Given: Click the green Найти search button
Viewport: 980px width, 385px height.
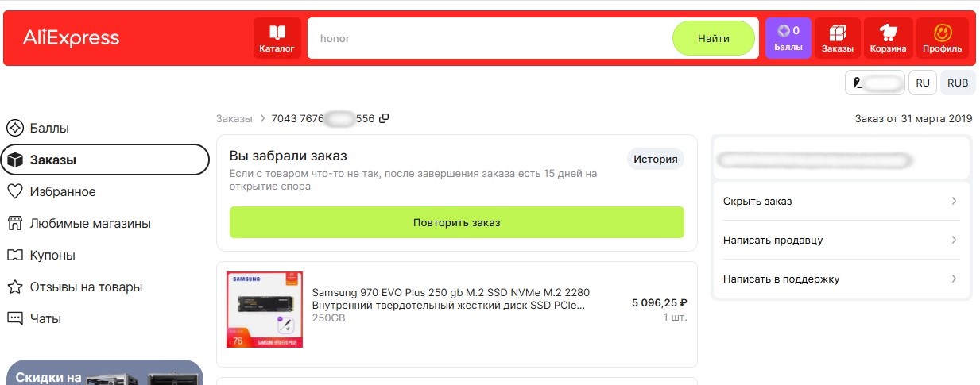Looking at the screenshot, I should pos(714,38).
